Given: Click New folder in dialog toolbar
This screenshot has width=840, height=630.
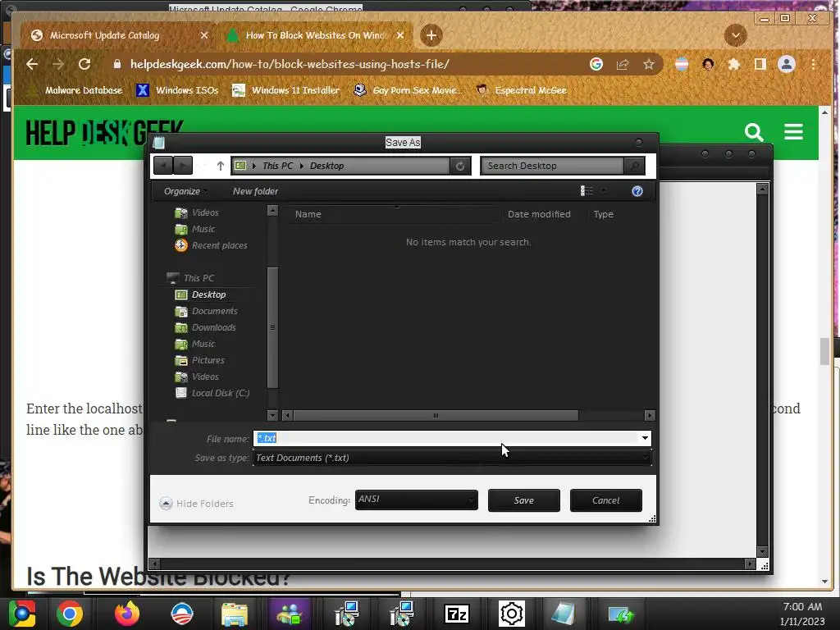Looking at the screenshot, I should 256,191.
